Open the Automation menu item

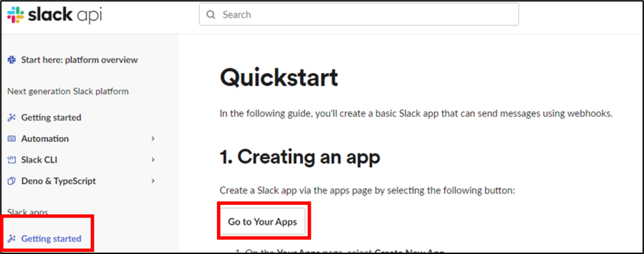(45, 139)
